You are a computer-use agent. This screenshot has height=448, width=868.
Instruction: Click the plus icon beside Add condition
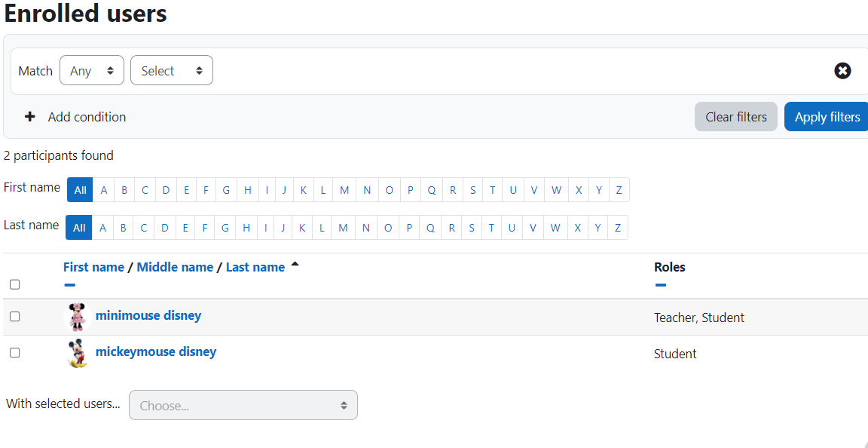point(30,117)
